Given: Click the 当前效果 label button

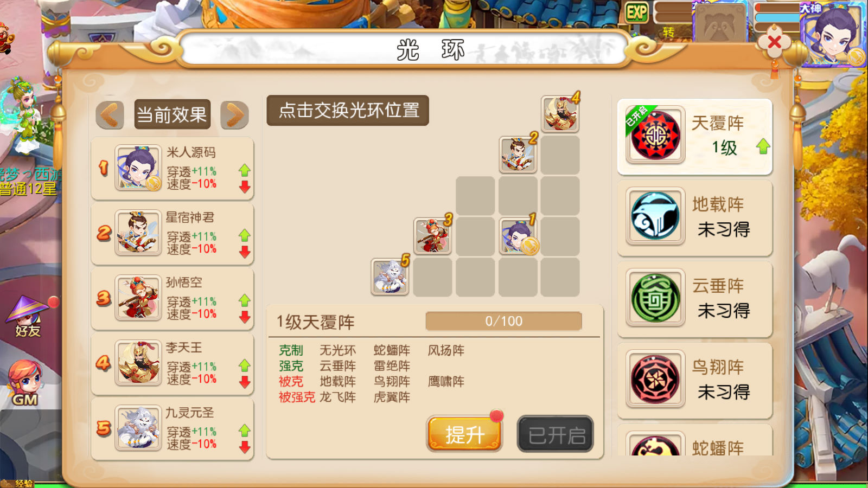Looking at the screenshot, I should click(173, 114).
